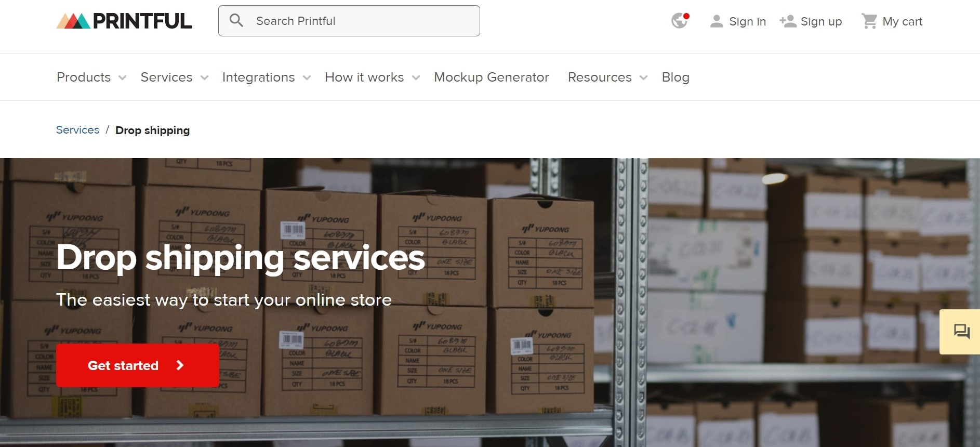The width and height of the screenshot is (980, 447).
Task: Click the Get started button
Action: click(137, 365)
